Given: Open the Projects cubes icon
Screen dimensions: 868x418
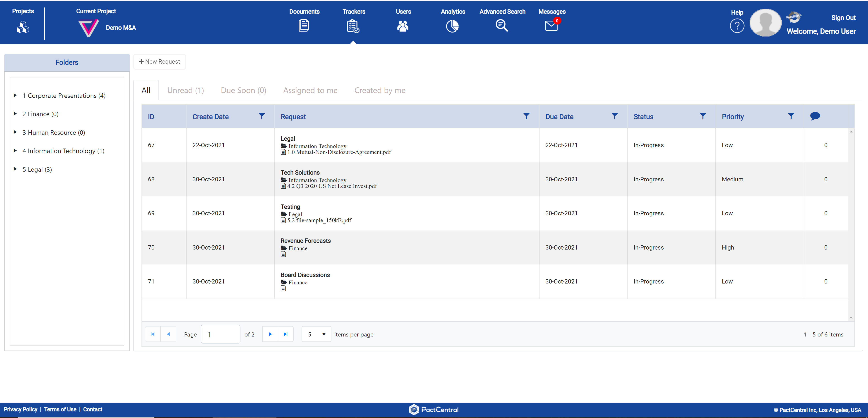Looking at the screenshot, I should pyautogui.click(x=23, y=27).
